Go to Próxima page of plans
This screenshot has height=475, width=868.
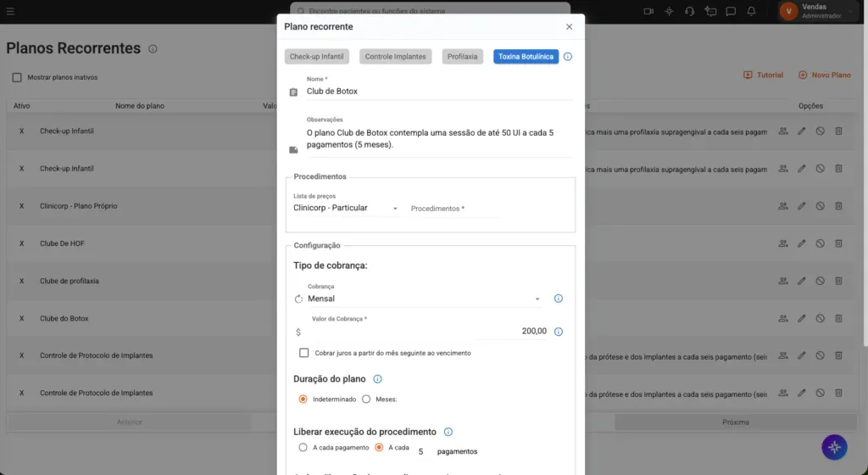pos(736,422)
